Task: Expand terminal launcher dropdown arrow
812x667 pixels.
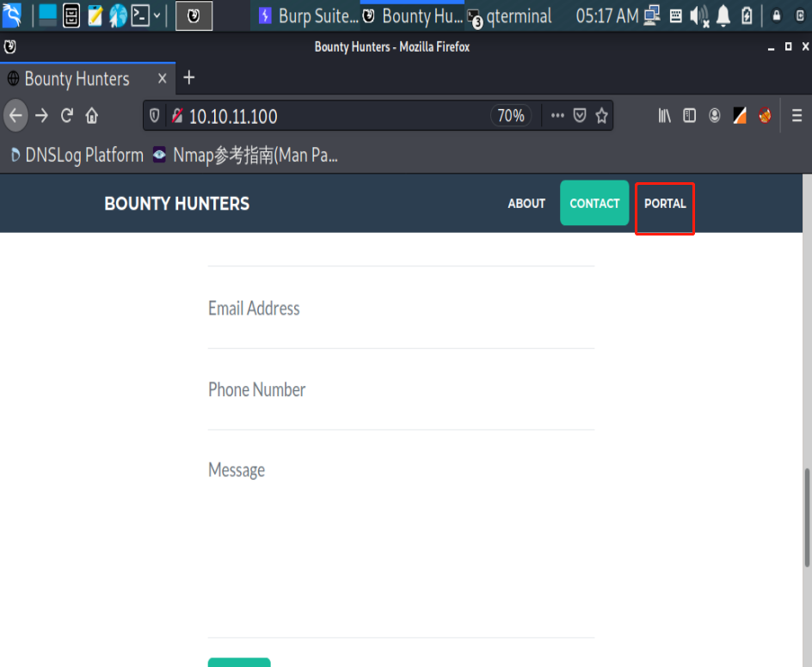Action: point(157,15)
